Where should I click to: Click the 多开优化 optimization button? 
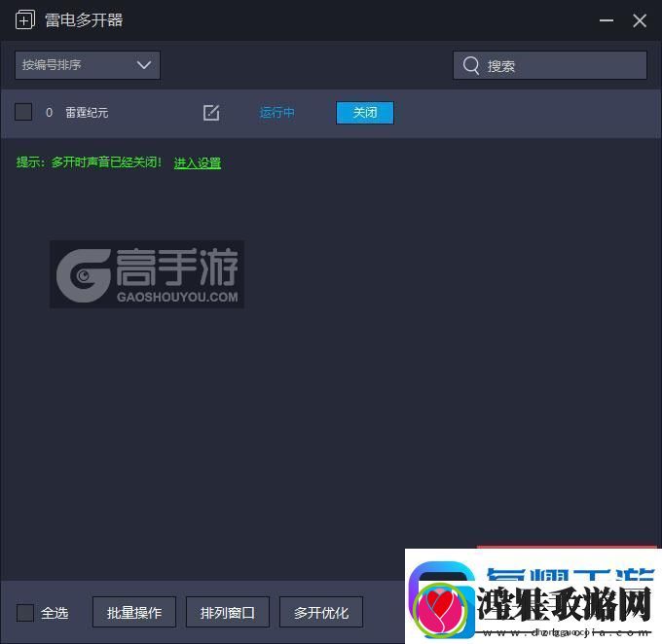(x=321, y=612)
